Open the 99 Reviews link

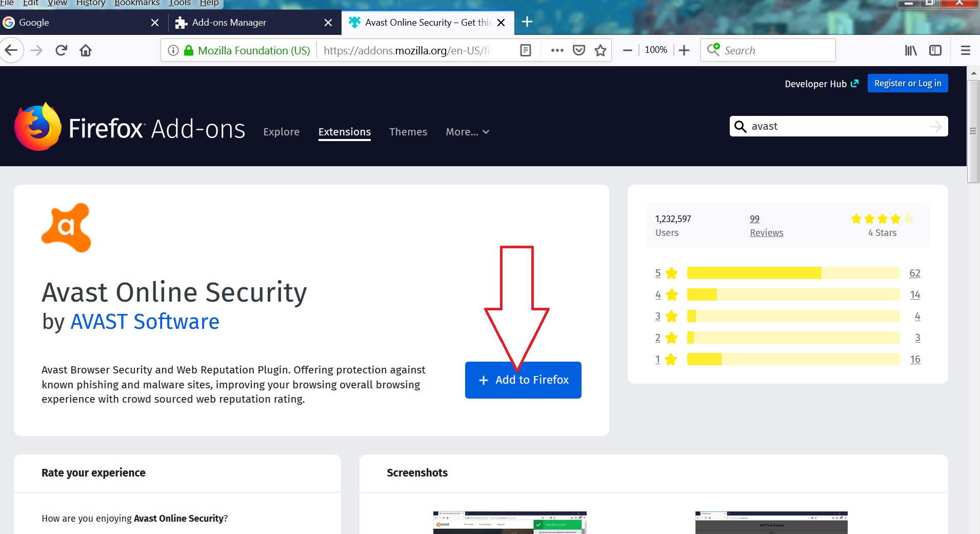click(766, 226)
